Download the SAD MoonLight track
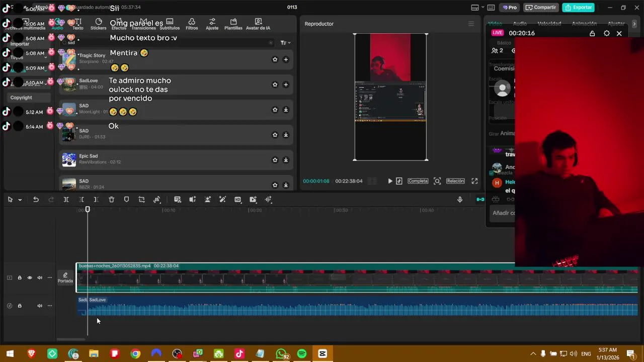The height and width of the screenshot is (362, 644). point(286,110)
